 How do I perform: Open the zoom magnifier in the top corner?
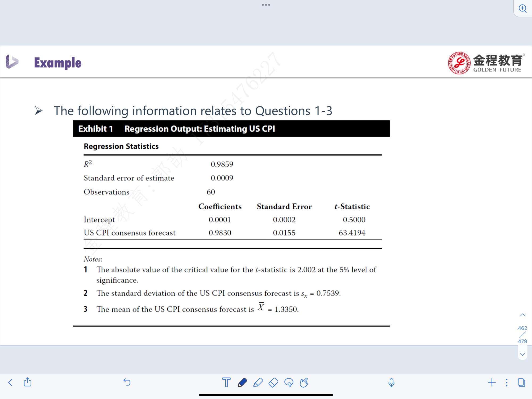[x=523, y=9]
